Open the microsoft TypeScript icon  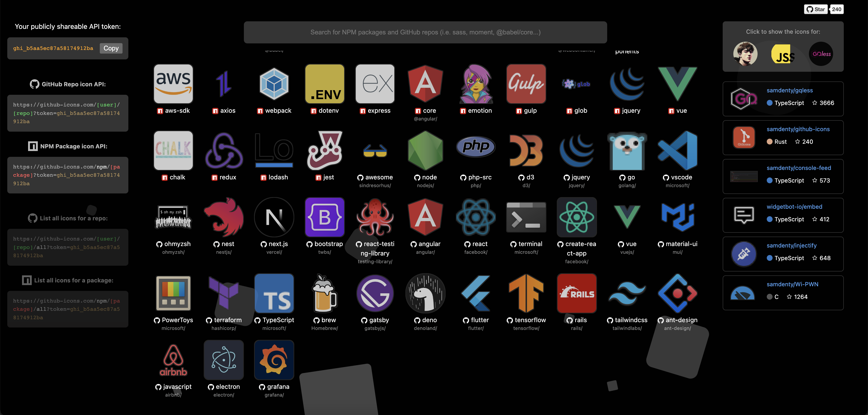click(x=274, y=293)
